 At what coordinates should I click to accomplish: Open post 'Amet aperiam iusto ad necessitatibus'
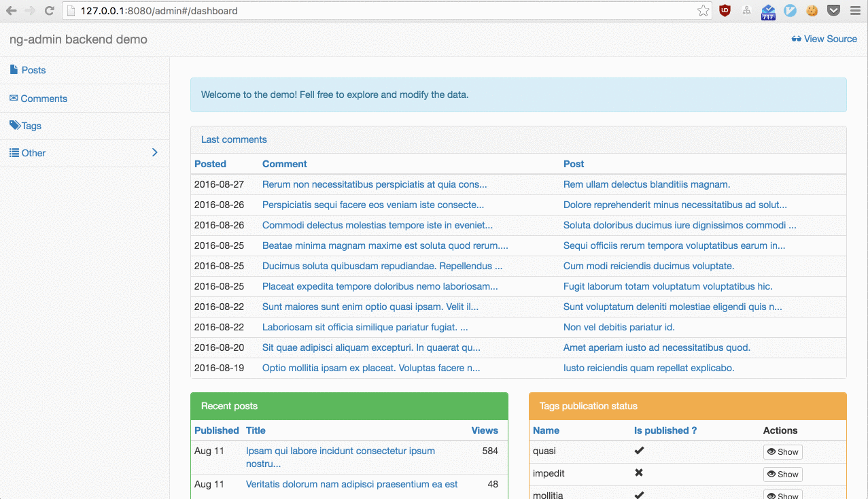657,347
